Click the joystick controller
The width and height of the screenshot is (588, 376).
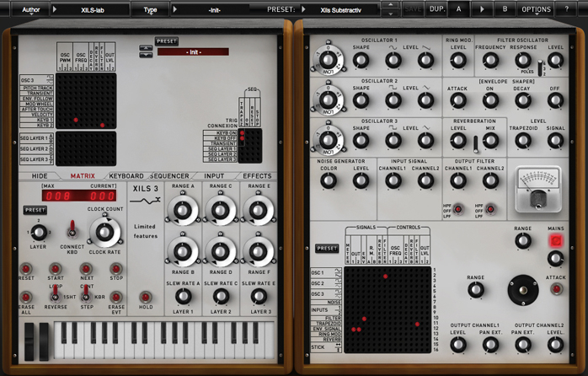click(x=523, y=290)
